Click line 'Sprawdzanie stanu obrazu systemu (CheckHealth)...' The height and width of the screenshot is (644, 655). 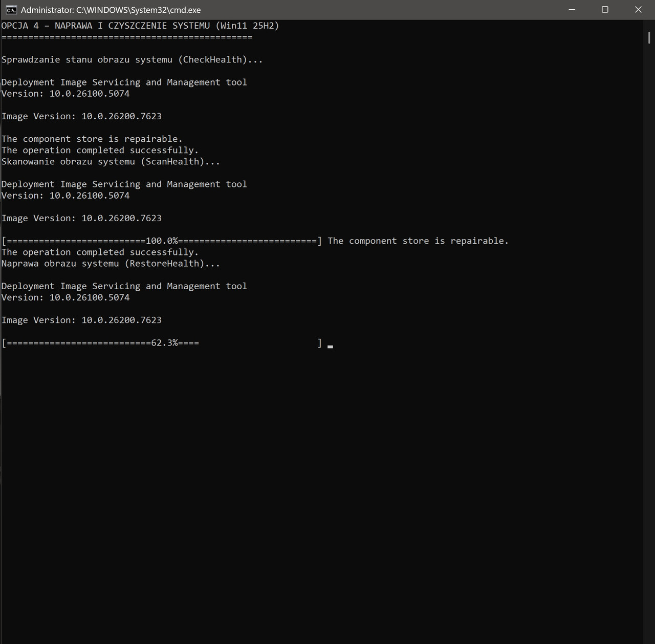[x=132, y=60]
